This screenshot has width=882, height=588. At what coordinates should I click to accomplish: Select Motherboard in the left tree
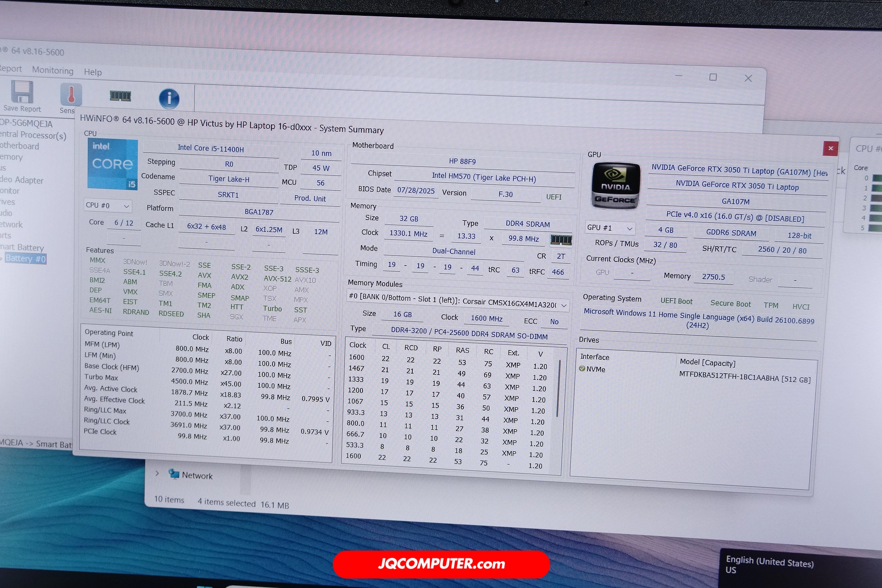(x=19, y=146)
